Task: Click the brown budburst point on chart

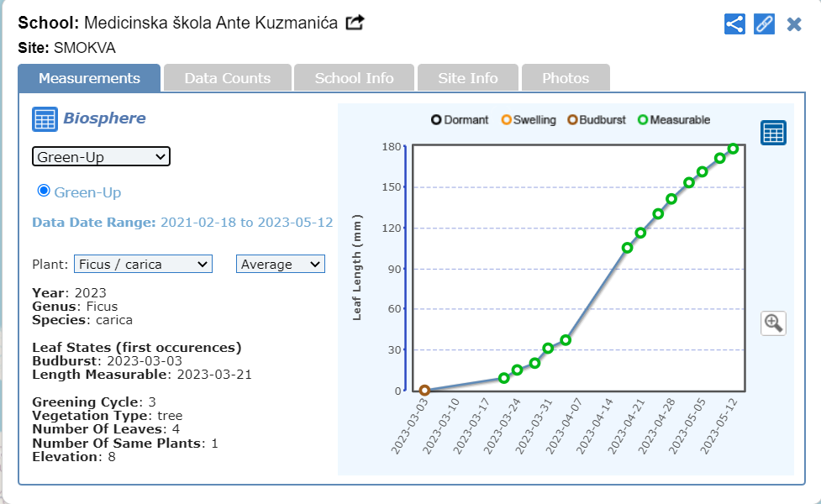Action: coord(424,391)
